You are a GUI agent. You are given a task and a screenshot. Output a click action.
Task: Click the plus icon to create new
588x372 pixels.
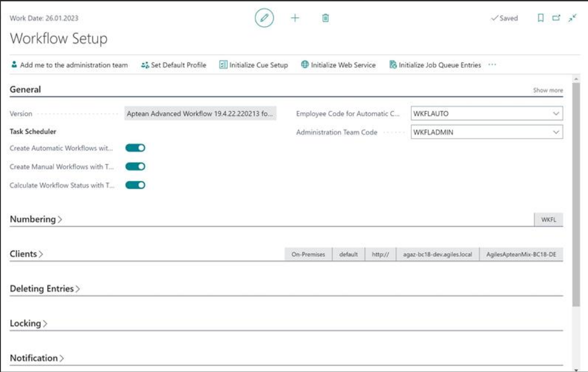click(x=295, y=18)
